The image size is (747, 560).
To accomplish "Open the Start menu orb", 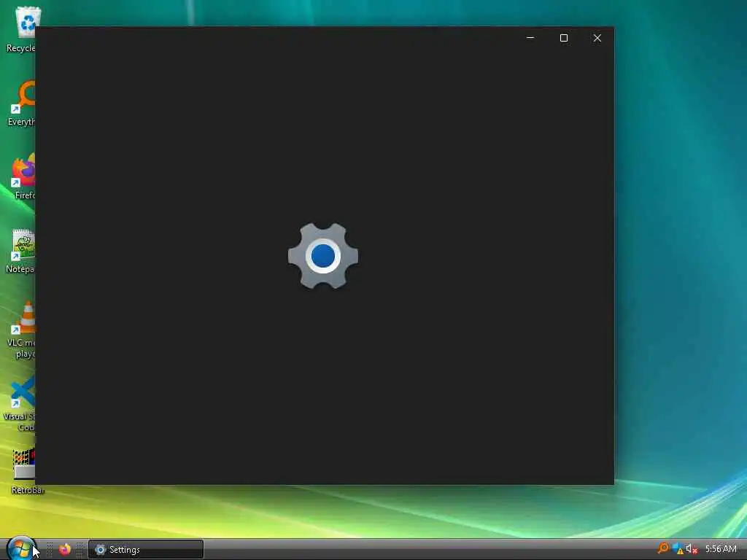I will 20,548.
